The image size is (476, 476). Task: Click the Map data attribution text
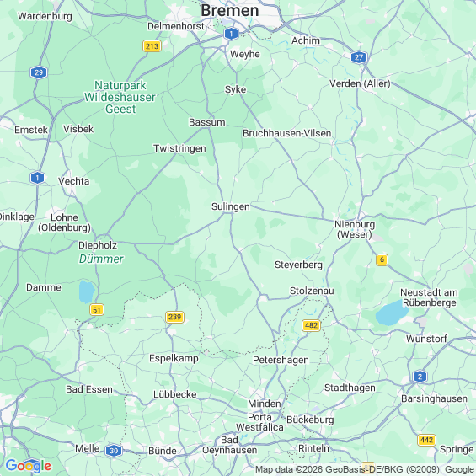tap(365, 469)
